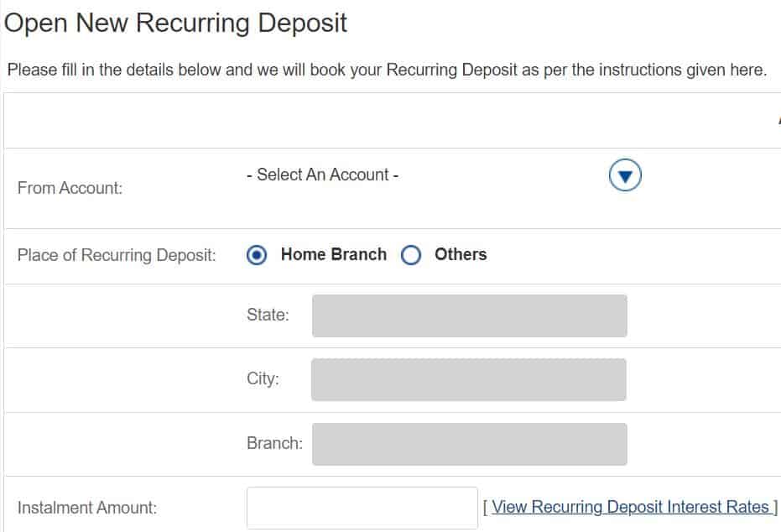Viewport: 781px width, 532px height.
Task: Click the 'Branch:' field label
Action: pyautogui.click(x=275, y=443)
